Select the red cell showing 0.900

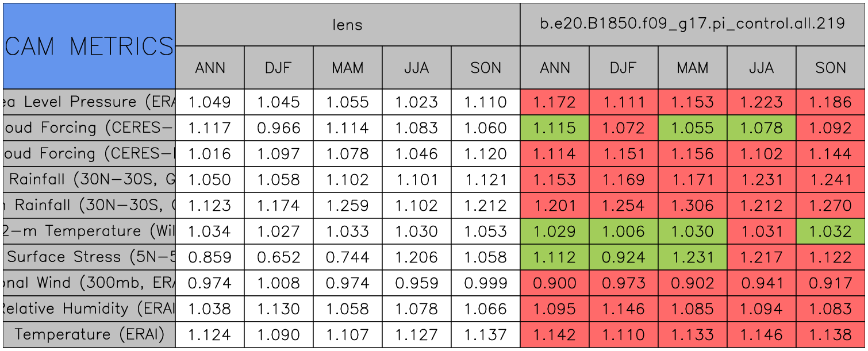(x=555, y=283)
